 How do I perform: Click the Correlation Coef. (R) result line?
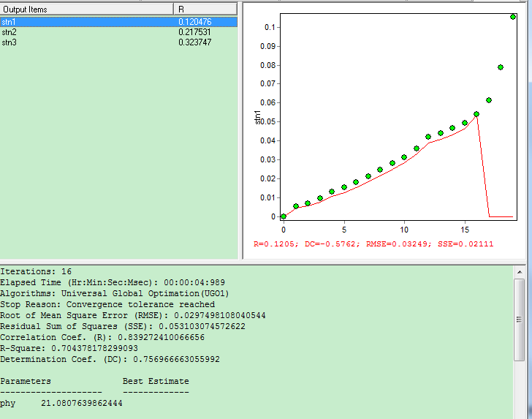(x=102, y=337)
